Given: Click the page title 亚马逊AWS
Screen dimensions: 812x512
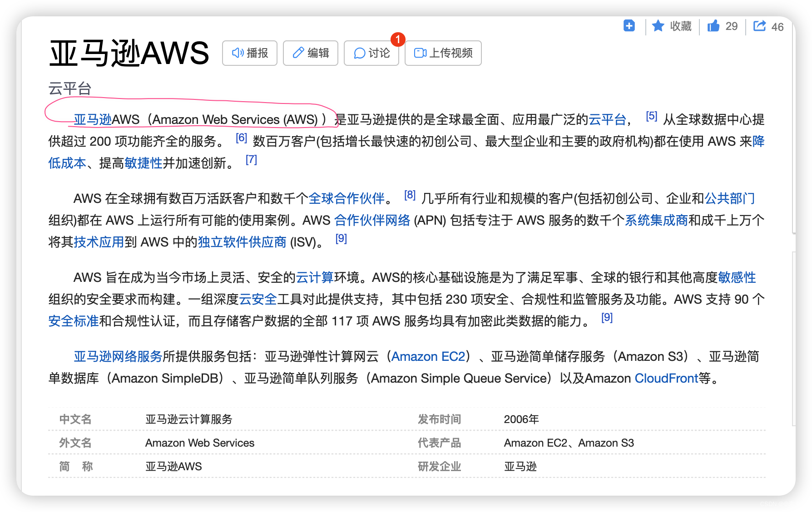Looking at the screenshot, I should pyautogui.click(x=129, y=54).
